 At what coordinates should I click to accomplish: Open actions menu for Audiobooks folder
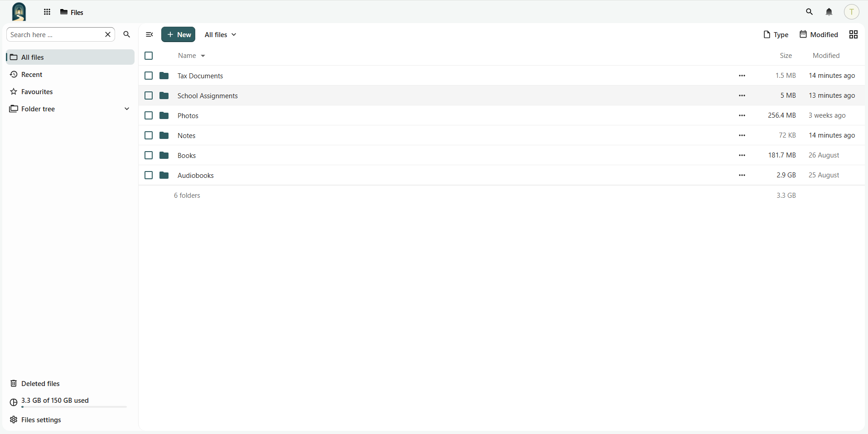pos(742,176)
